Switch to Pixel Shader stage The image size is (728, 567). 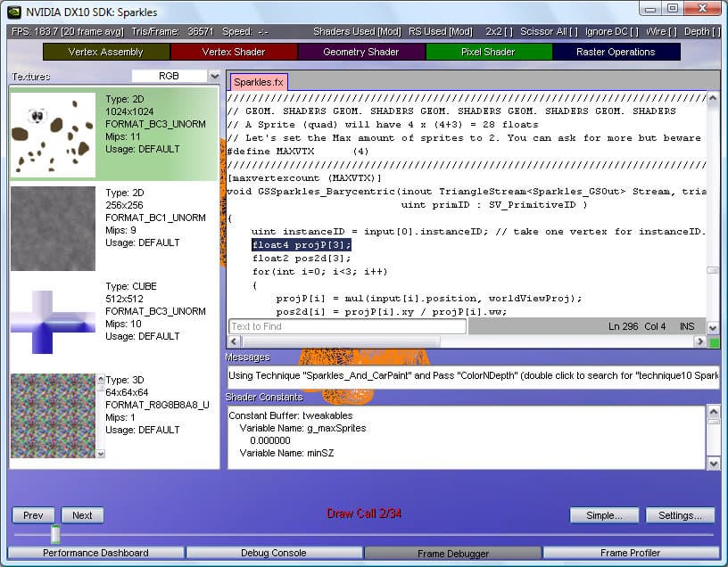tap(488, 52)
